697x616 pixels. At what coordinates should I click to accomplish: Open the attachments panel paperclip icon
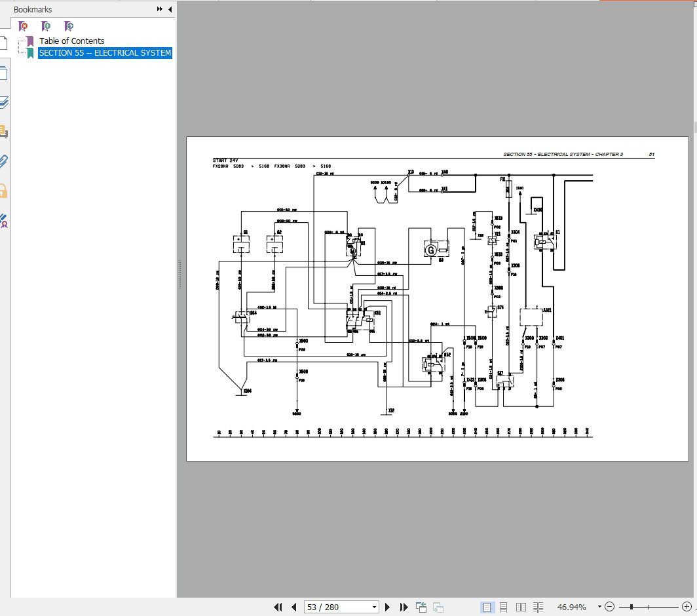[x=3, y=161]
